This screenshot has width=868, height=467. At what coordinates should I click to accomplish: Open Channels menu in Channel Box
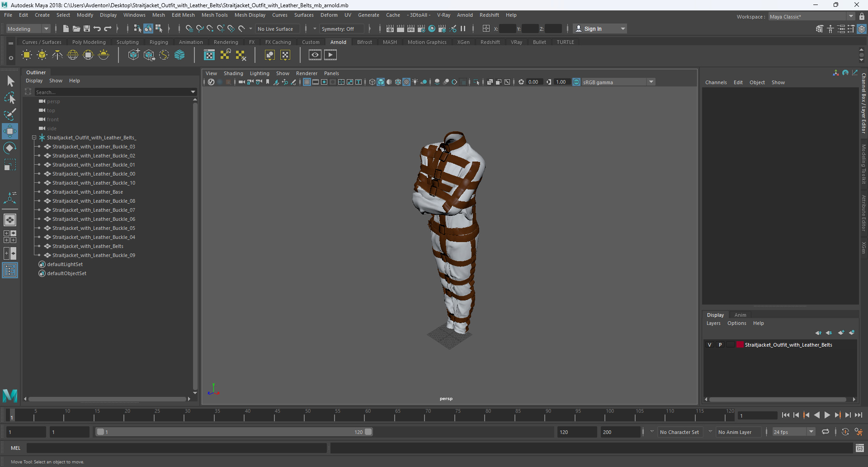click(x=716, y=82)
